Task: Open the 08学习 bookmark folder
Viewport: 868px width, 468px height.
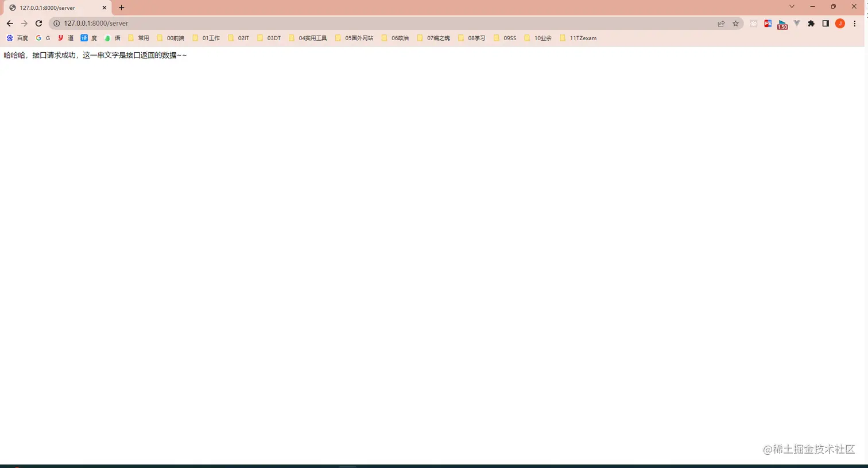Action: (x=472, y=38)
